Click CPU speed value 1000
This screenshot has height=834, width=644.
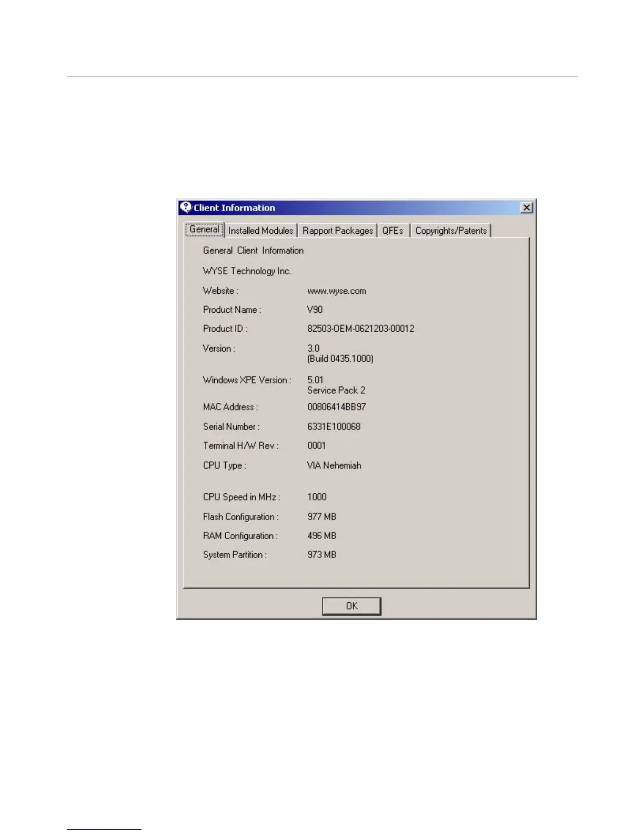pos(317,497)
